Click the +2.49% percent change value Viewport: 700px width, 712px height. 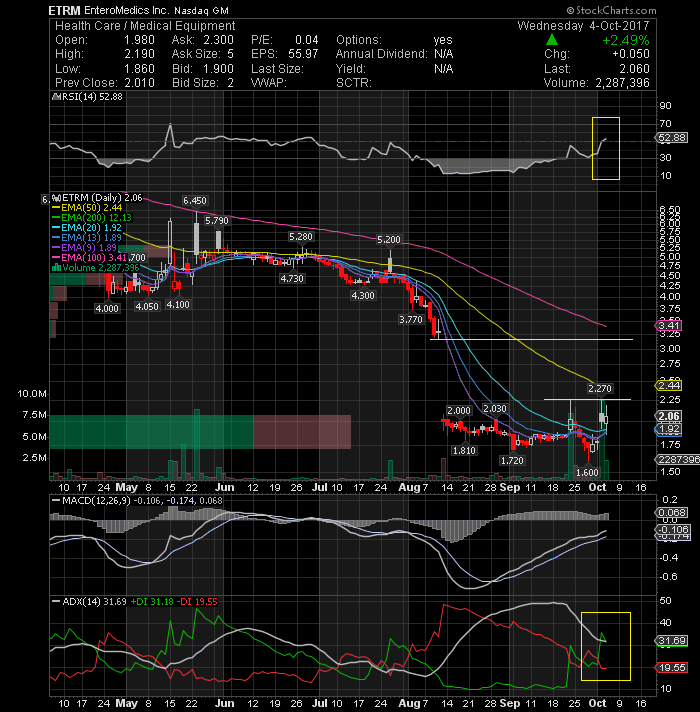click(x=626, y=40)
